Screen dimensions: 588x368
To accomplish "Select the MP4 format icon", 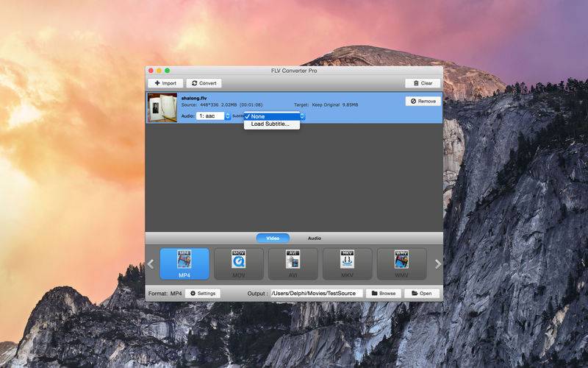I will (x=184, y=264).
